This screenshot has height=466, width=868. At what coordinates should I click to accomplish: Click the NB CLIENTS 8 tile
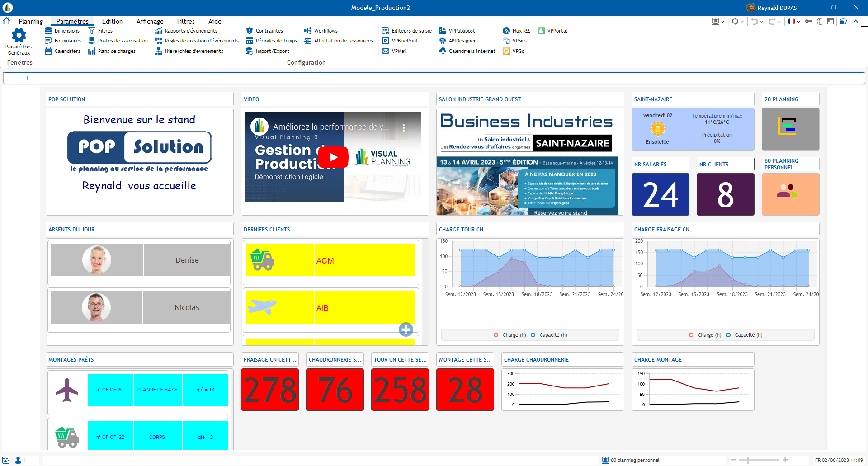[x=725, y=194]
